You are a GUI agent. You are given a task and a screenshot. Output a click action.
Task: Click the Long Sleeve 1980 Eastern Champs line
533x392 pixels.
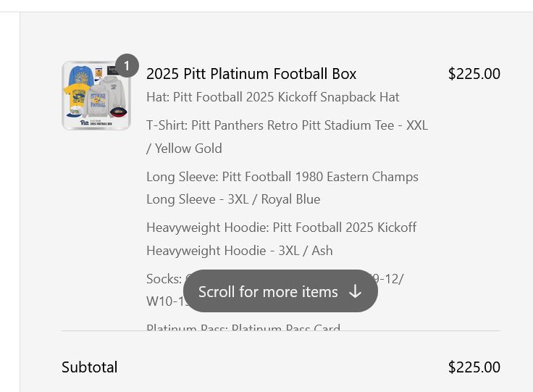pos(282,188)
